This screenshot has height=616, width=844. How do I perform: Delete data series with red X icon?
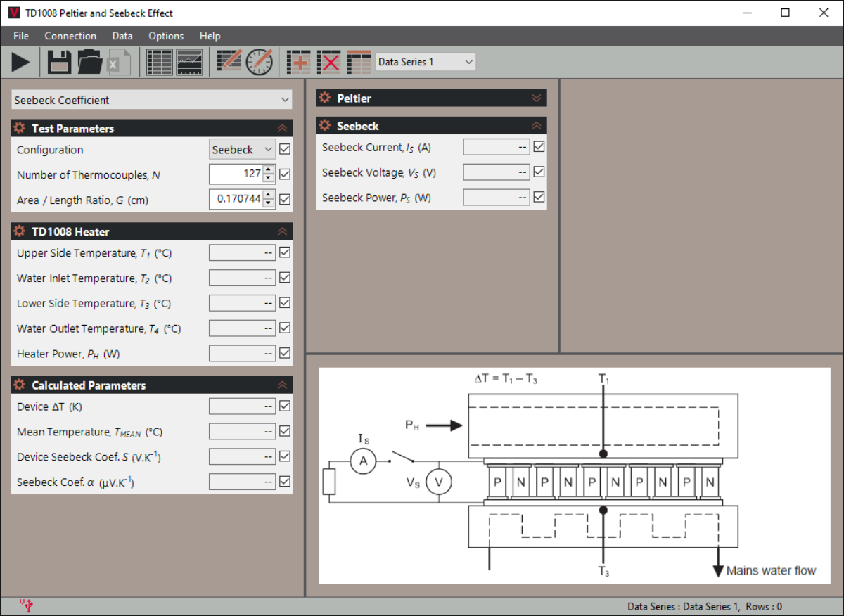tap(328, 62)
